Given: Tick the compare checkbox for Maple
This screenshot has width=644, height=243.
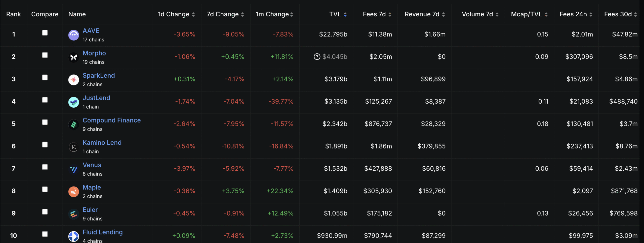Looking at the screenshot, I should [x=45, y=189].
